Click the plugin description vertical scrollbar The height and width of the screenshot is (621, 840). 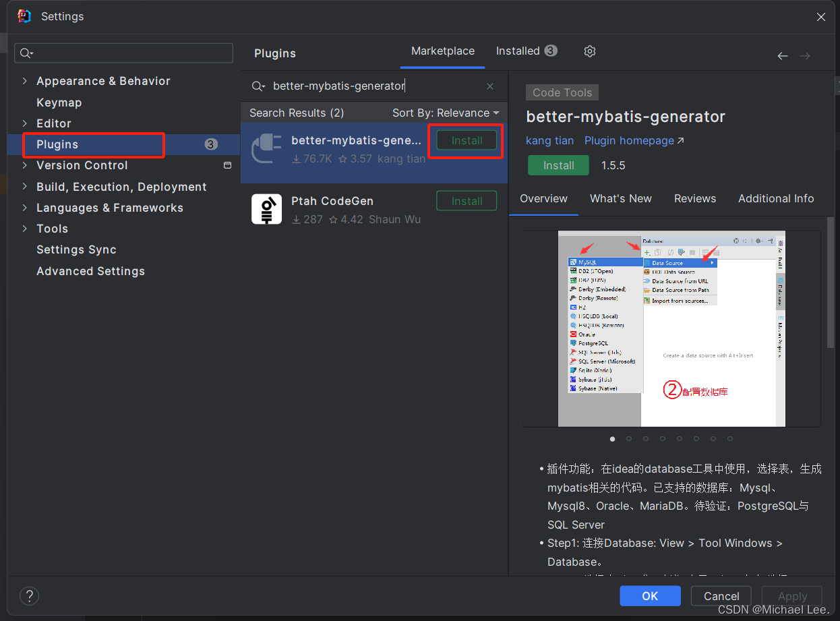click(831, 282)
